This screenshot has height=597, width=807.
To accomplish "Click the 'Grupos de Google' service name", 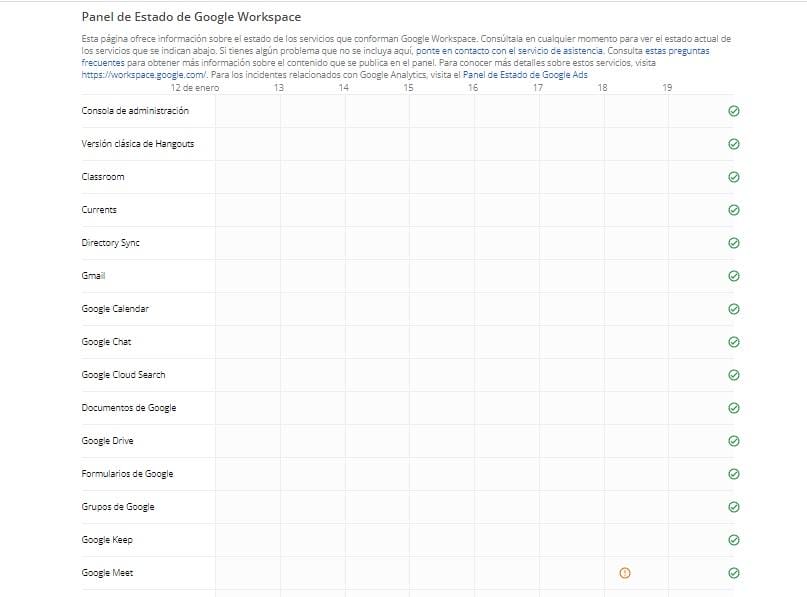I will [118, 507].
